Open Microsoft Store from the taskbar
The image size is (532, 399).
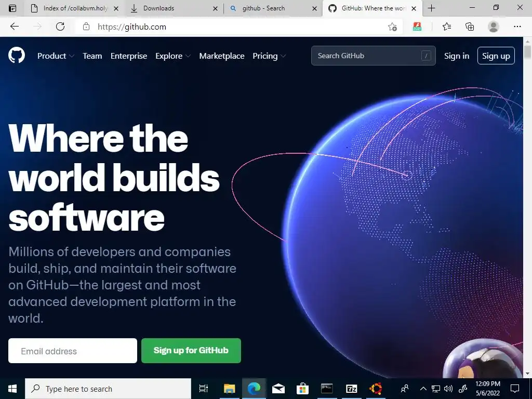pyautogui.click(x=302, y=389)
